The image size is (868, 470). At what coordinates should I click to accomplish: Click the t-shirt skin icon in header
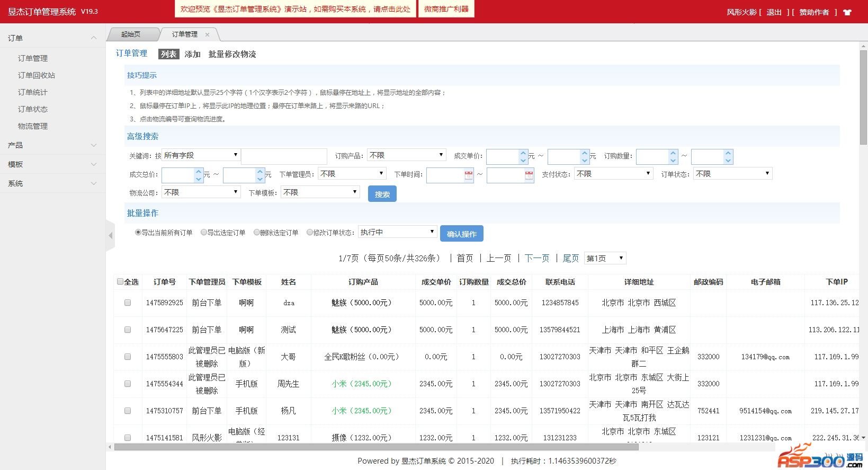(847, 12)
